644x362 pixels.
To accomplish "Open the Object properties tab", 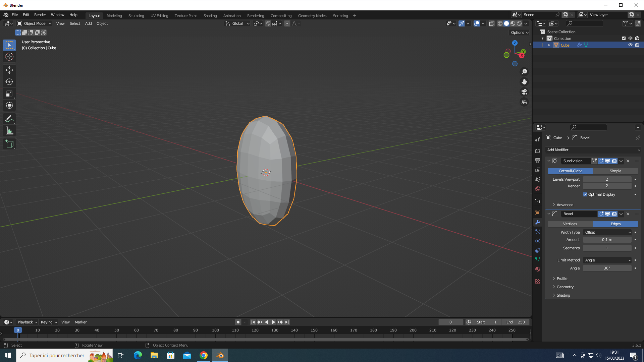I will 538,213.
